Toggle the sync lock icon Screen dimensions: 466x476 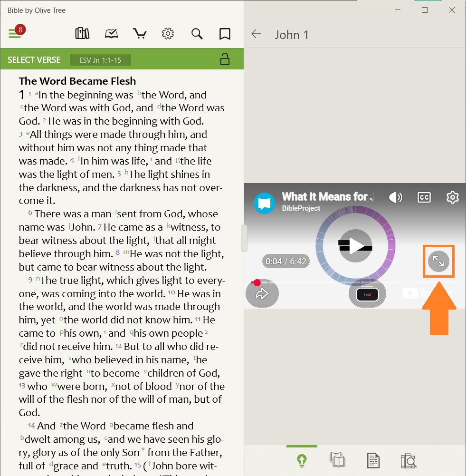pyautogui.click(x=225, y=59)
